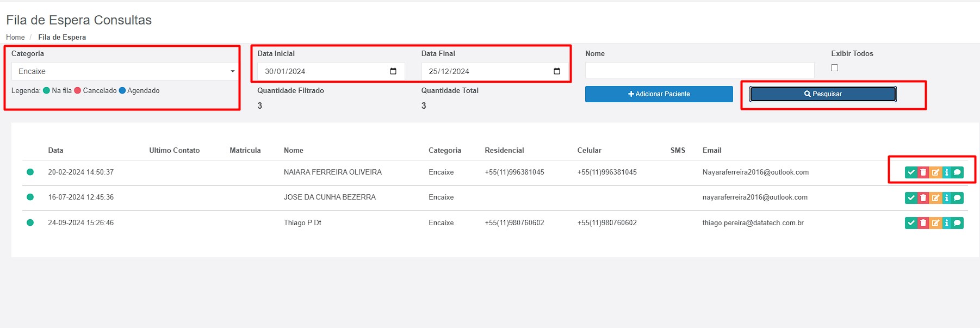Open the Categoria dropdown showing Encaixe
The width and height of the screenshot is (980, 328).
[x=124, y=71]
